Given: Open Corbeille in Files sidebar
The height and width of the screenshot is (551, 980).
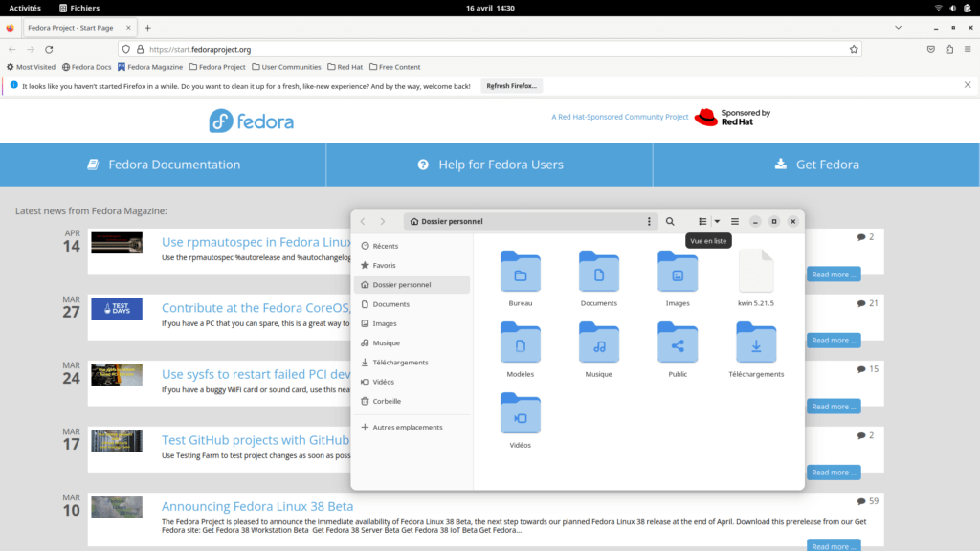Looking at the screenshot, I should 412,401.
